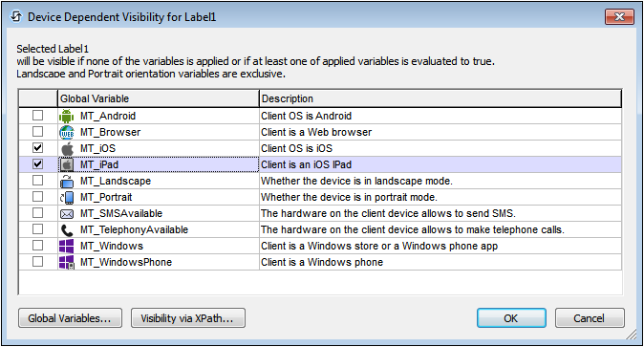
Task: Click 'Client is a Windows phone' description
Action: click(322, 262)
